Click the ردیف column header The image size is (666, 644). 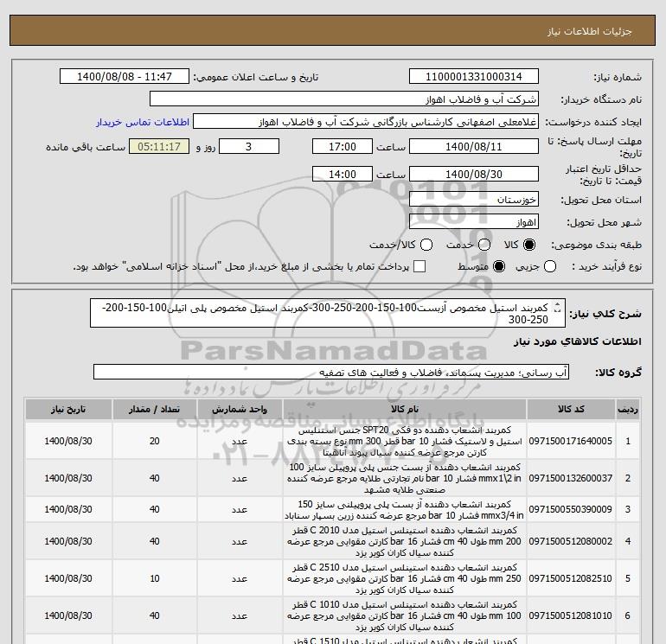pyautogui.click(x=628, y=409)
